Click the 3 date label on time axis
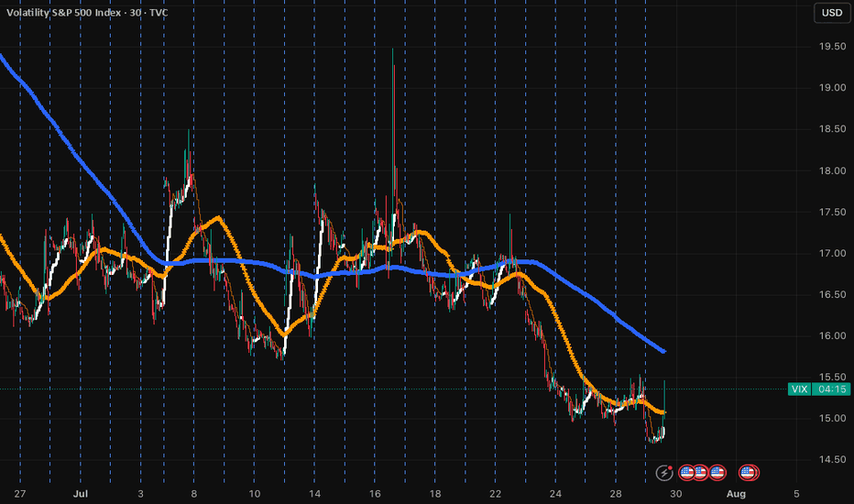 pyautogui.click(x=140, y=494)
